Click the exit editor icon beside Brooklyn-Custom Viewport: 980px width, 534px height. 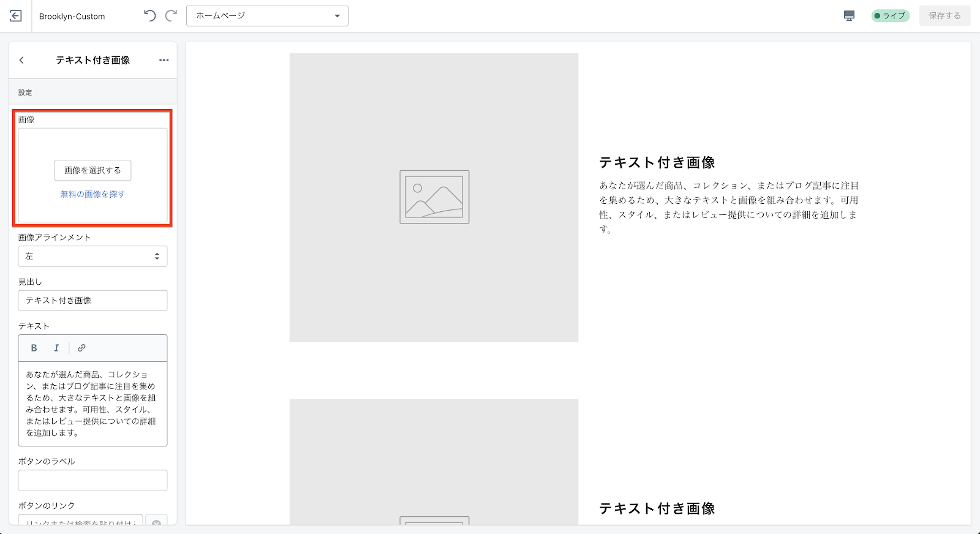pyautogui.click(x=16, y=16)
